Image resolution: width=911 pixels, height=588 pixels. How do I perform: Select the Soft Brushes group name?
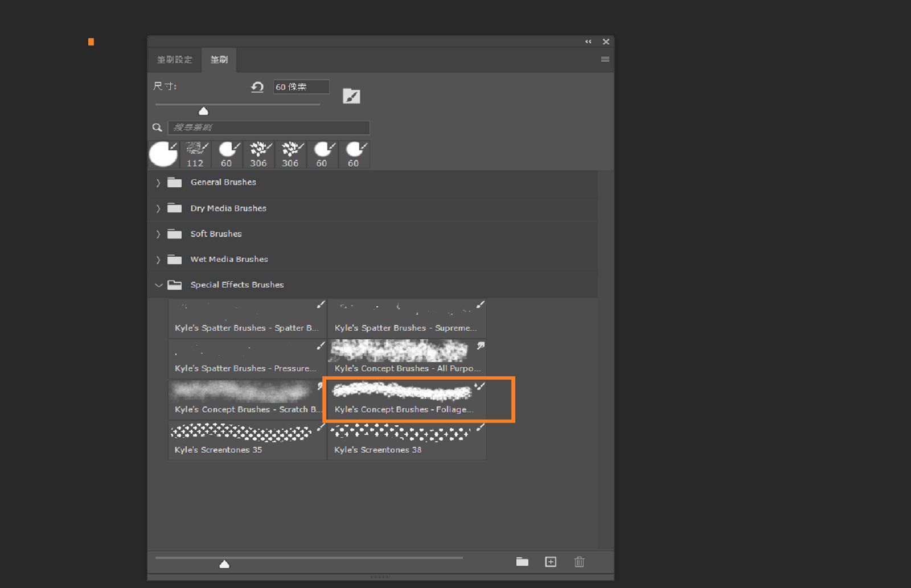[x=216, y=234]
